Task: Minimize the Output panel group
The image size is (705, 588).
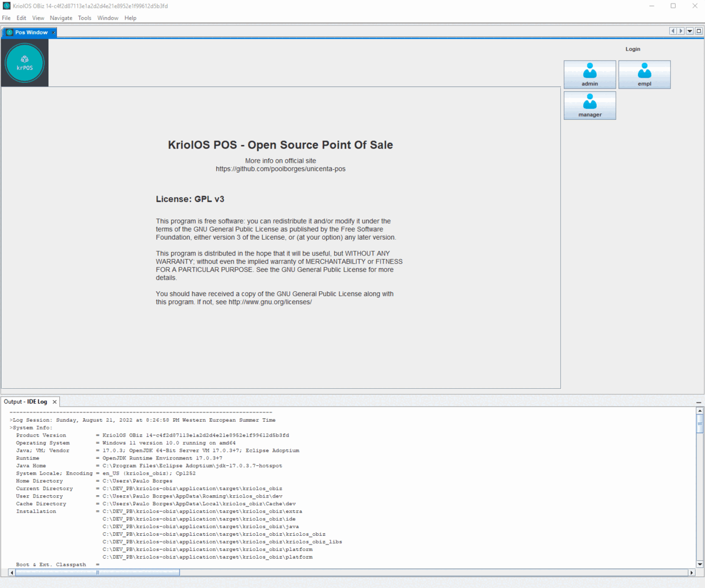Action: pyautogui.click(x=699, y=402)
